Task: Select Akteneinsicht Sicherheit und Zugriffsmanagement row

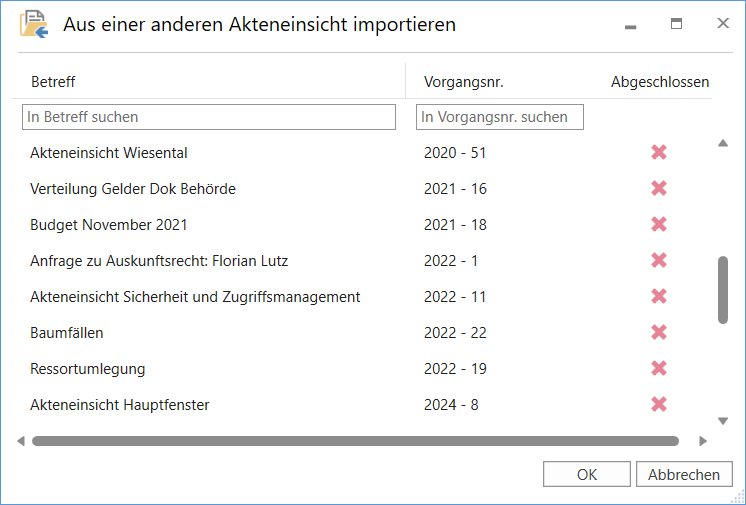Action: 196,297
